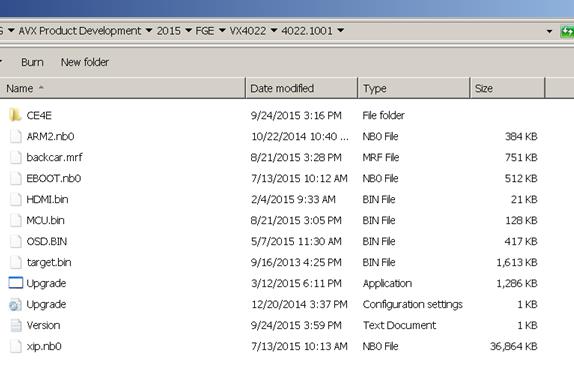Navigate to the 2015 breadcrumb folder
574x379 pixels.
click(x=169, y=31)
